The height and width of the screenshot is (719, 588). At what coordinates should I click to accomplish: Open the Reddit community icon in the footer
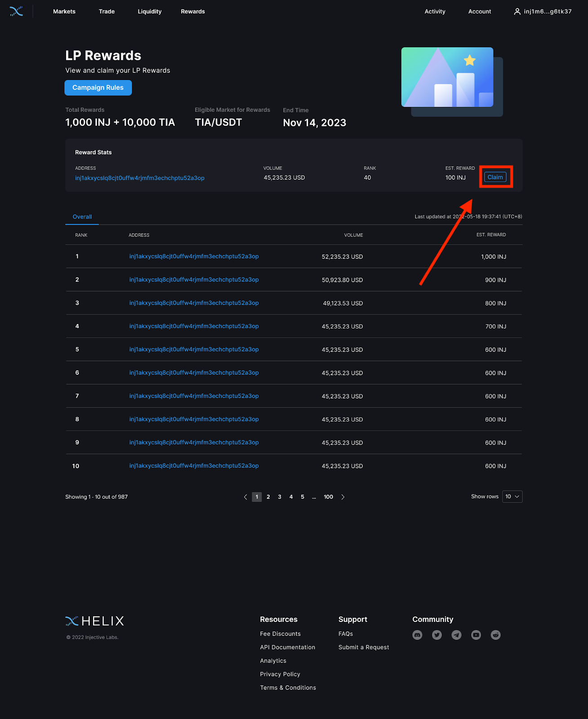coord(495,635)
